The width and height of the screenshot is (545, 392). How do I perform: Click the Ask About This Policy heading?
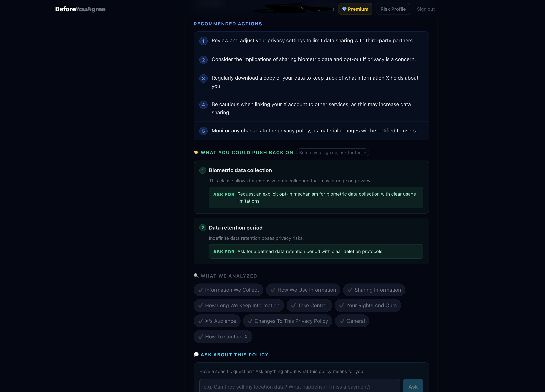pyautogui.click(x=235, y=355)
